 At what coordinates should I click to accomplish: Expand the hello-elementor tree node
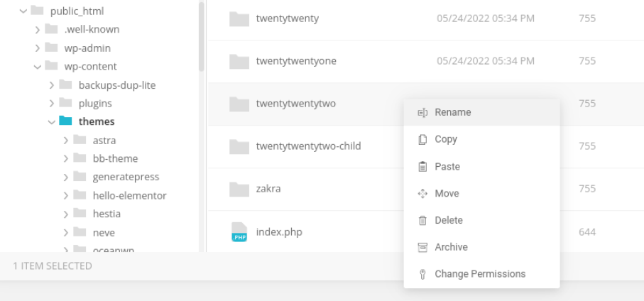(66, 195)
